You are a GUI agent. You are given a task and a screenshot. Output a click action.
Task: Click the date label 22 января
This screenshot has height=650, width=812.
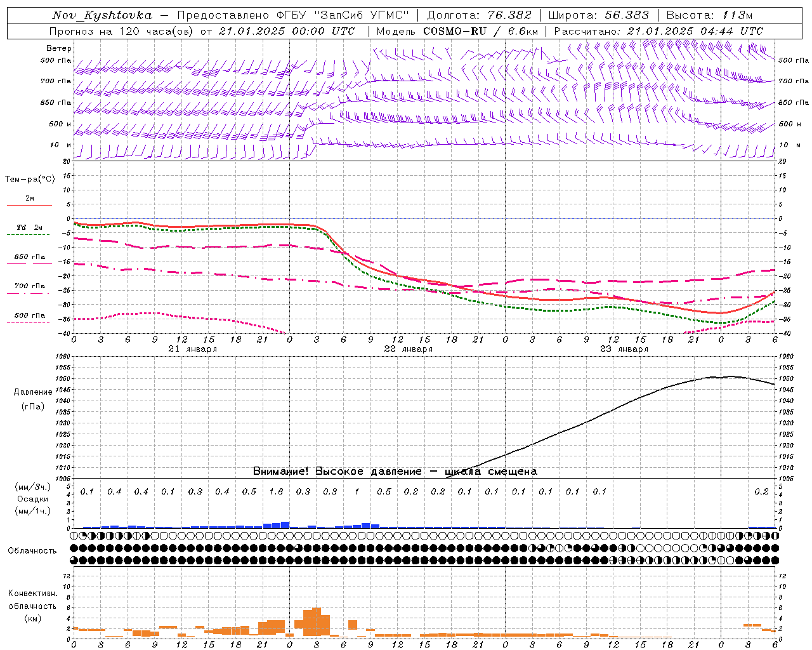(x=409, y=349)
